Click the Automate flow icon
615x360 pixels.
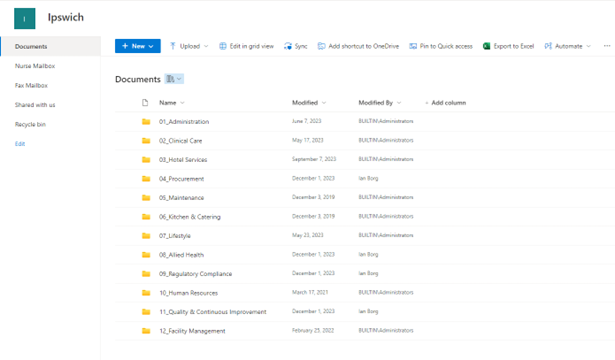[x=548, y=46]
